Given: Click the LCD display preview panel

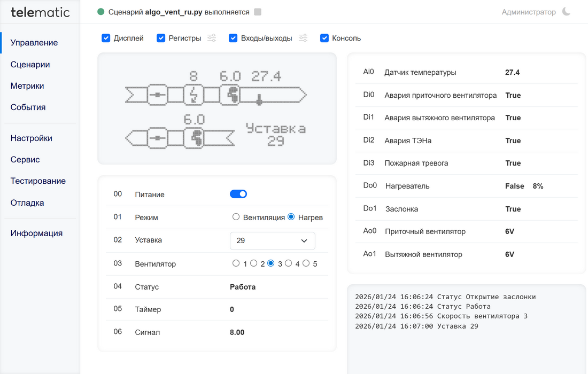Looking at the screenshot, I should (x=216, y=108).
